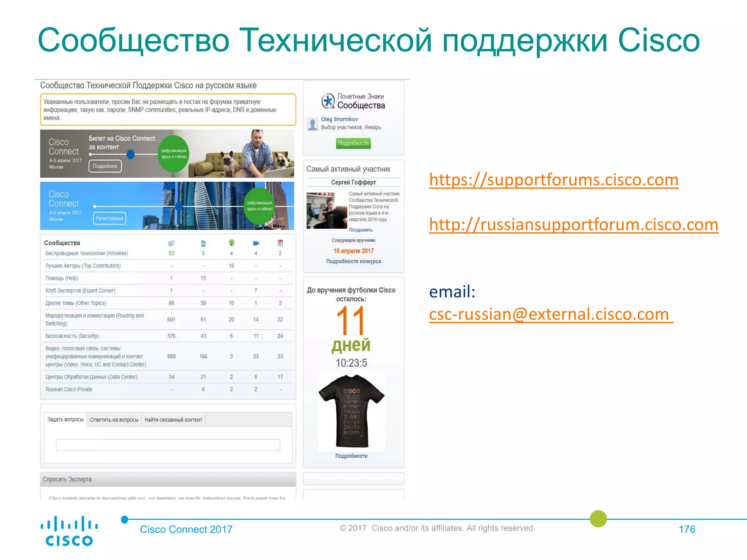Open Лучшие Авторы (Top Contributors) community
747x560 pixels.
tap(83, 266)
